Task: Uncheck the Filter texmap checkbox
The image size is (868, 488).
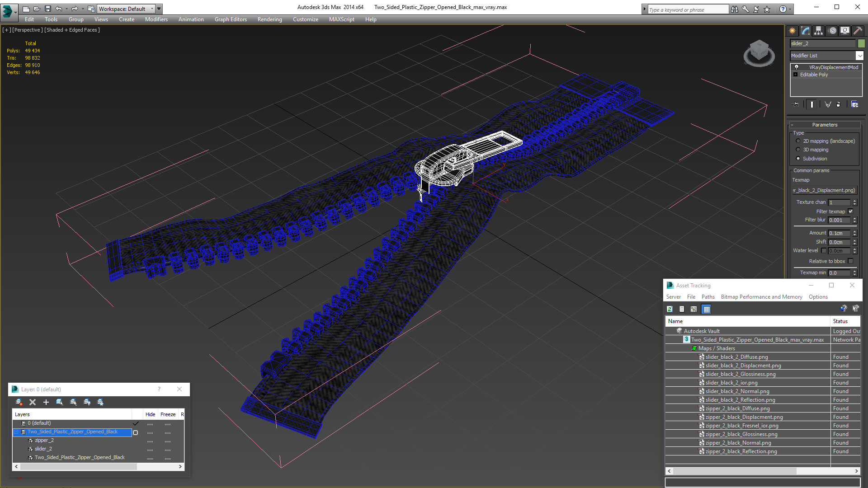Action: pos(850,211)
